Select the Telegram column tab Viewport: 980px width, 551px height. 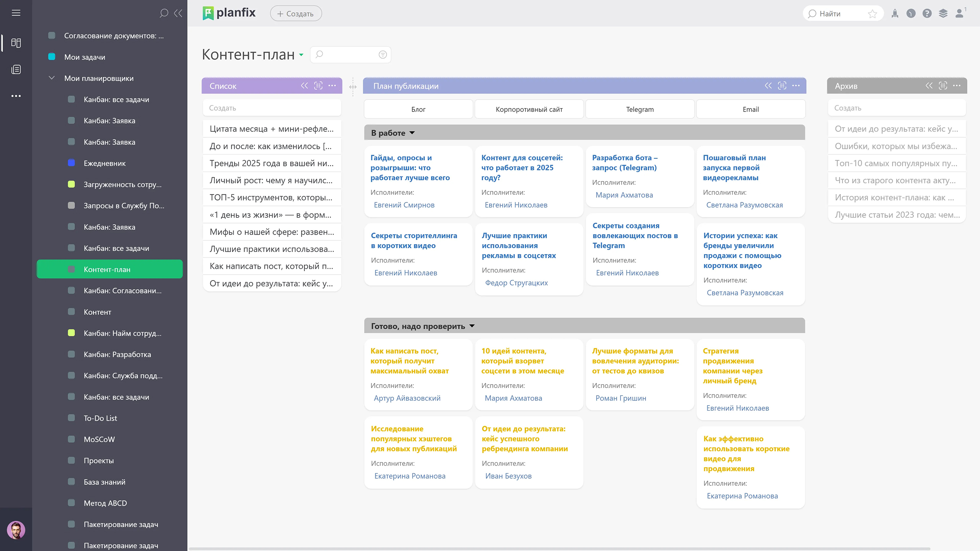(x=640, y=109)
